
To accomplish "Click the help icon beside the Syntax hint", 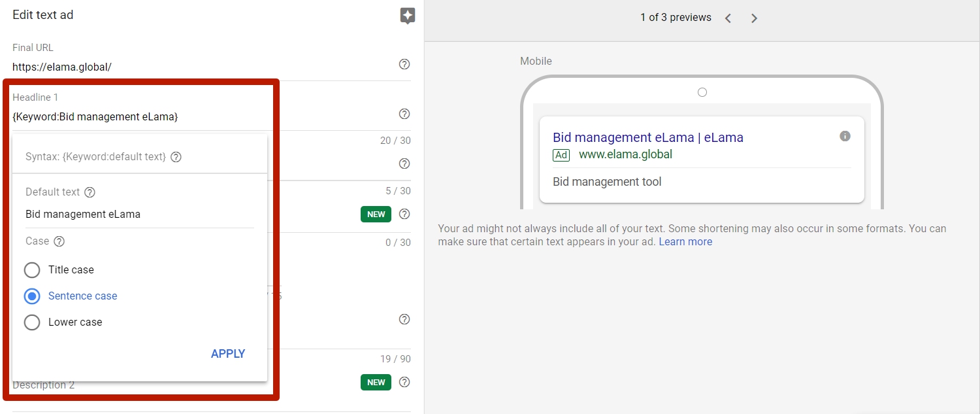I will [x=176, y=157].
